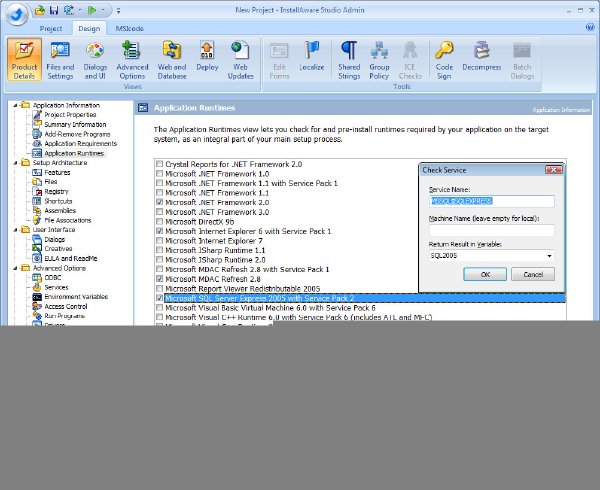This screenshot has width=600, height=490.
Task: Check Microsoft Internet Explorer 7
Action: click(160, 241)
